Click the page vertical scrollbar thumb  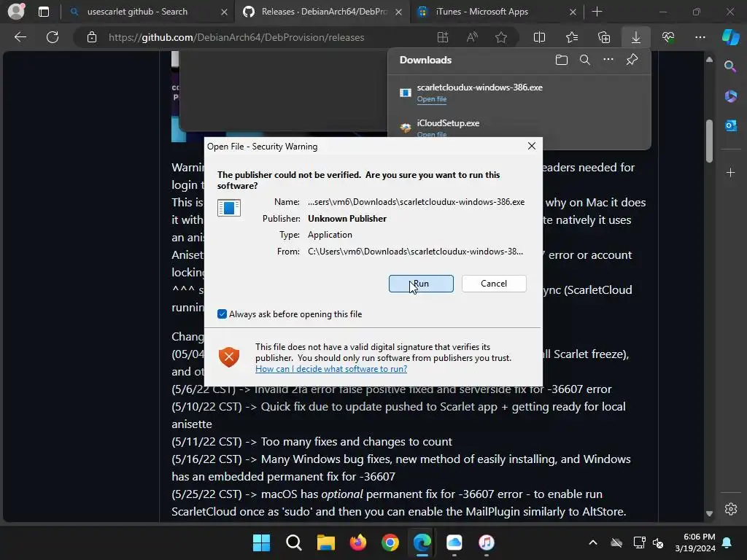709,141
